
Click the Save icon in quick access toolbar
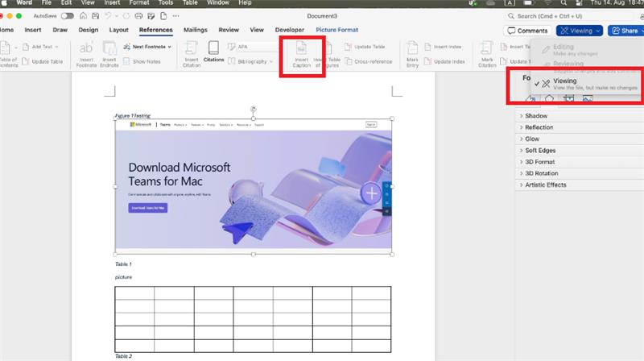[95, 16]
